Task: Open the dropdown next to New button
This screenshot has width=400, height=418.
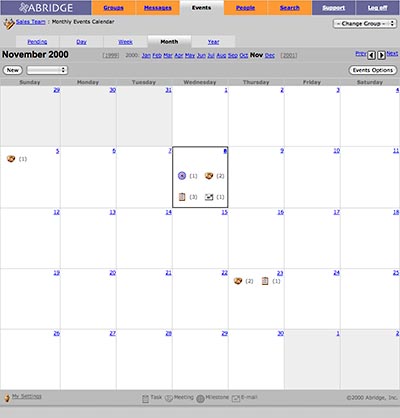Action: coord(47,70)
